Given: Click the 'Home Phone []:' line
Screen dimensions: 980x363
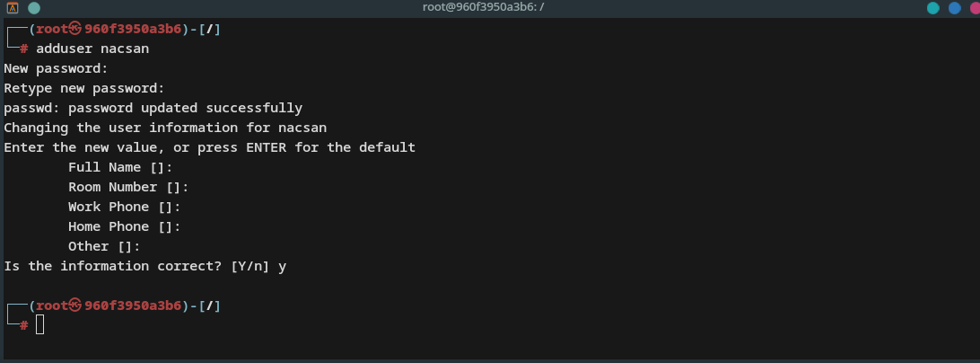Looking at the screenshot, I should [125, 226].
